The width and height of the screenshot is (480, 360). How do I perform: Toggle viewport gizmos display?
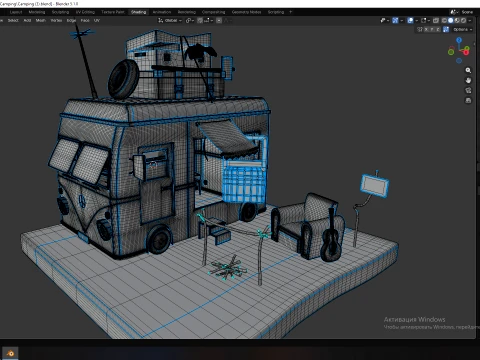(x=395, y=20)
